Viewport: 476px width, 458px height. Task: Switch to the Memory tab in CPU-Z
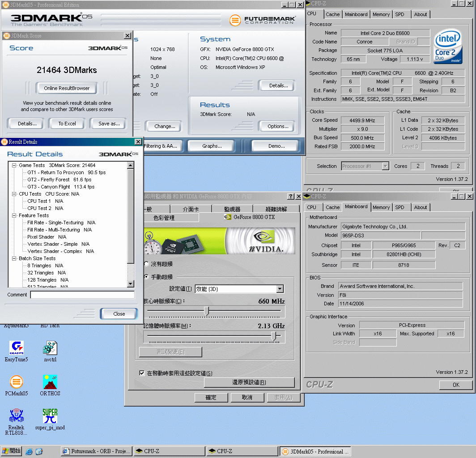click(381, 14)
